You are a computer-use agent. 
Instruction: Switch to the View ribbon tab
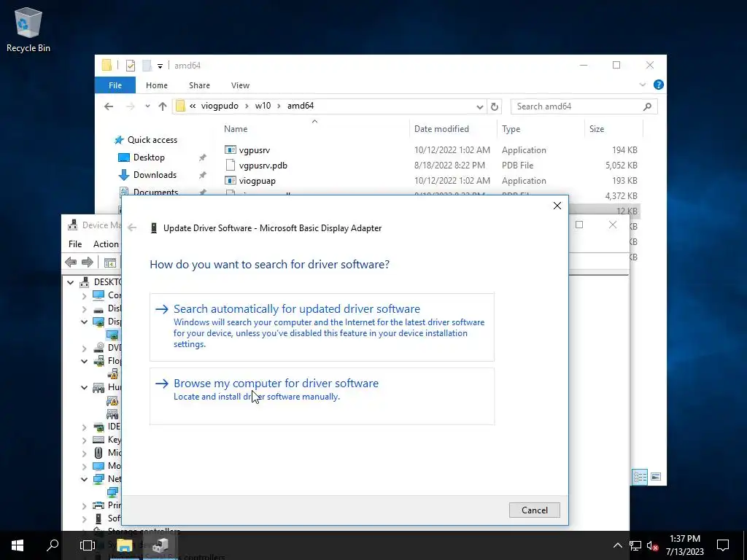240,85
